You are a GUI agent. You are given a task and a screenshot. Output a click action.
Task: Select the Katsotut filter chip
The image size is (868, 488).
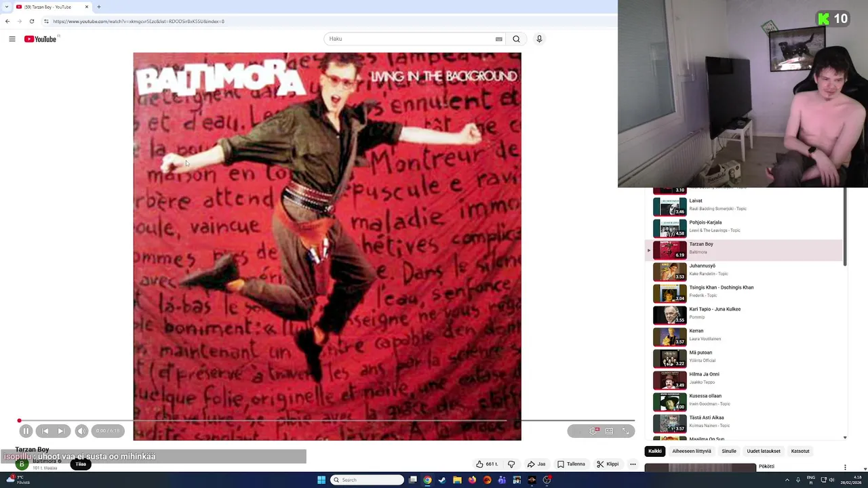coord(800,451)
